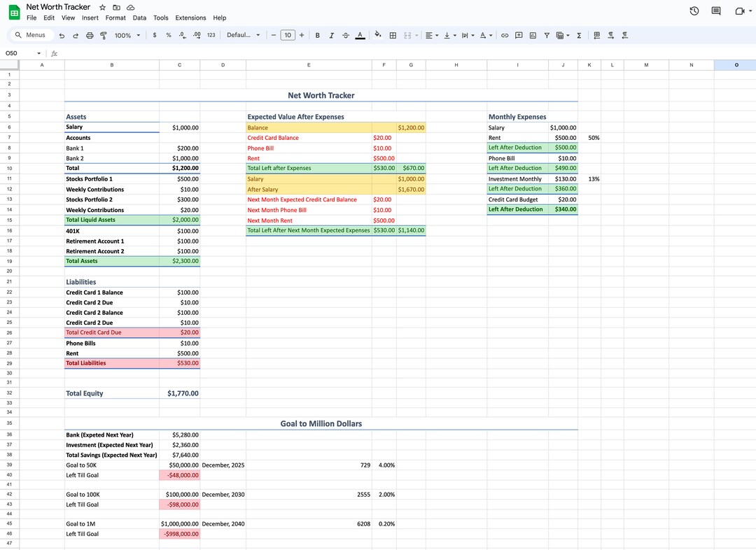Image resolution: width=756 pixels, height=550 pixels.
Task: Select the Goal to 1M $1,000,000.00 cell
Action: pyautogui.click(x=179, y=524)
